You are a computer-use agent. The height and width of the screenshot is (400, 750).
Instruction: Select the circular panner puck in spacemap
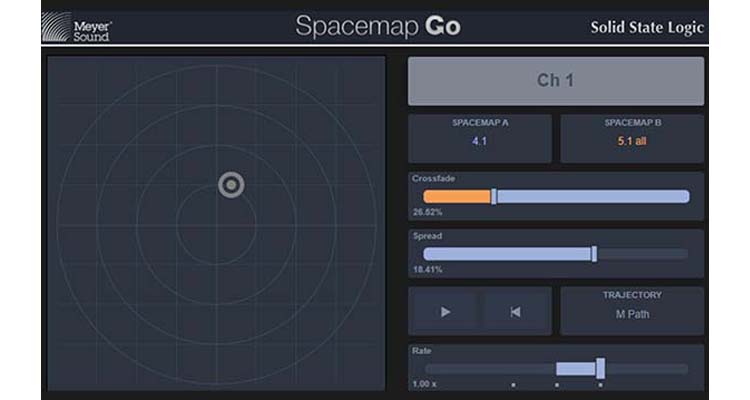coord(231,185)
